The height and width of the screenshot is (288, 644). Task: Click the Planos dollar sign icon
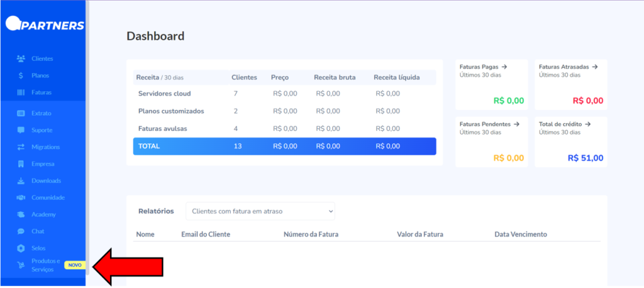point(21,75)
